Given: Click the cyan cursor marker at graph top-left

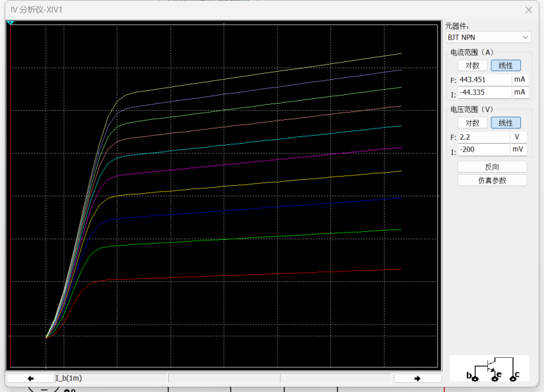Looking at the screenshot, I should (10, 23).
